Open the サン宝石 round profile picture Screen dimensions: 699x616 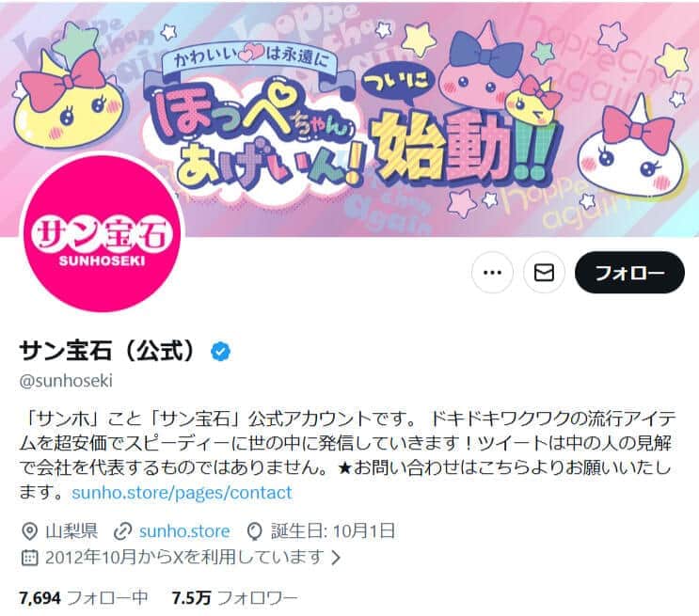click(102, 231)
